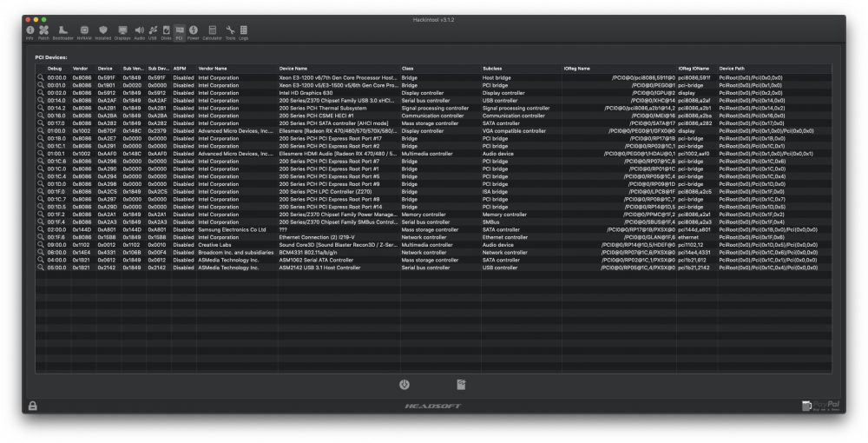The image size is (868, 443).
Task: Switch to the Patch section
Action: click(x=43, y=32)
